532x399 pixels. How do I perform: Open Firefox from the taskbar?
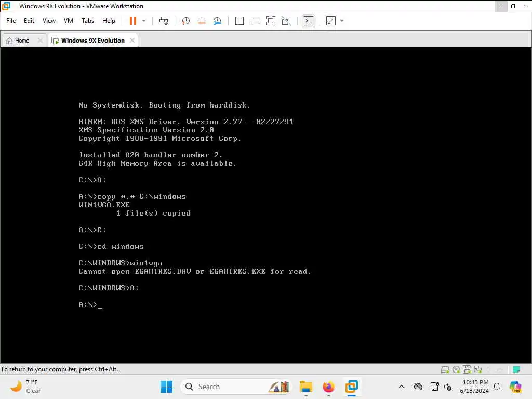tap(328, 387)
